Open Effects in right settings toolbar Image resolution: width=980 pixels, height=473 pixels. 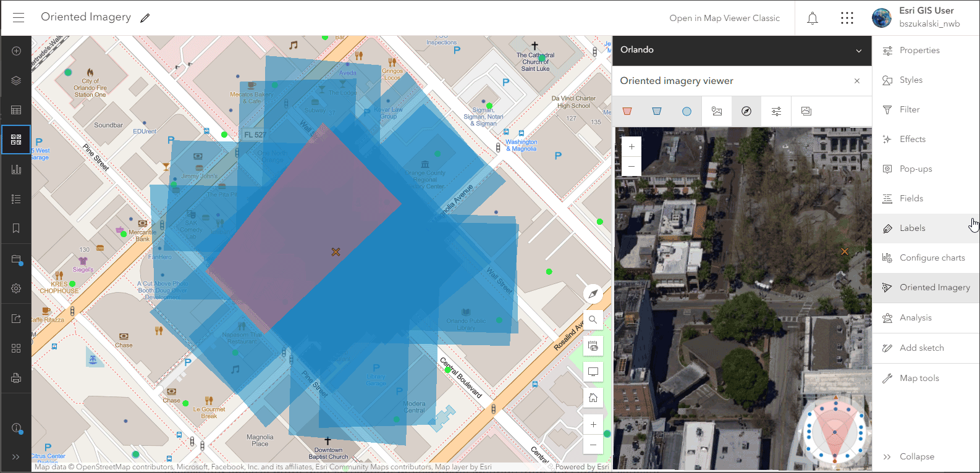click(x=926, y=140)
